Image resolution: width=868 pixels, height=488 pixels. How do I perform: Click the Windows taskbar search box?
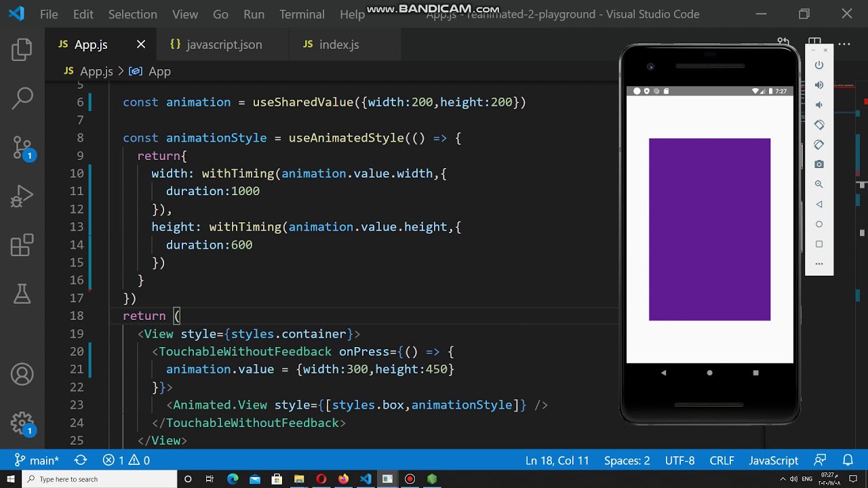pyautogui.click(x=100, y=479)
